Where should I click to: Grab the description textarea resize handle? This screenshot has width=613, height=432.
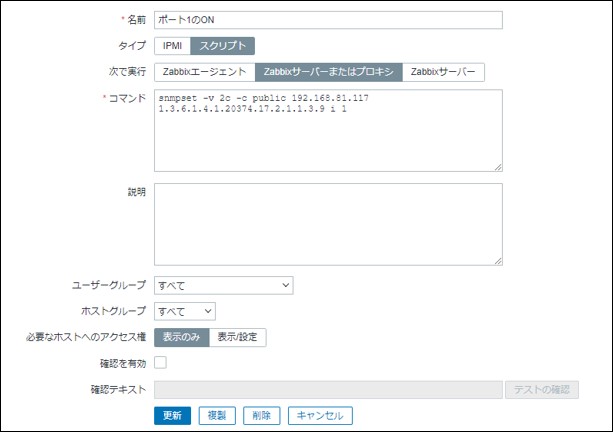(498, 261)
